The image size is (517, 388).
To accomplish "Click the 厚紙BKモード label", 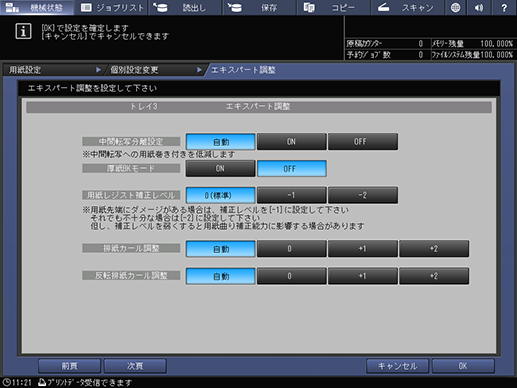I will tap(131, 168).
